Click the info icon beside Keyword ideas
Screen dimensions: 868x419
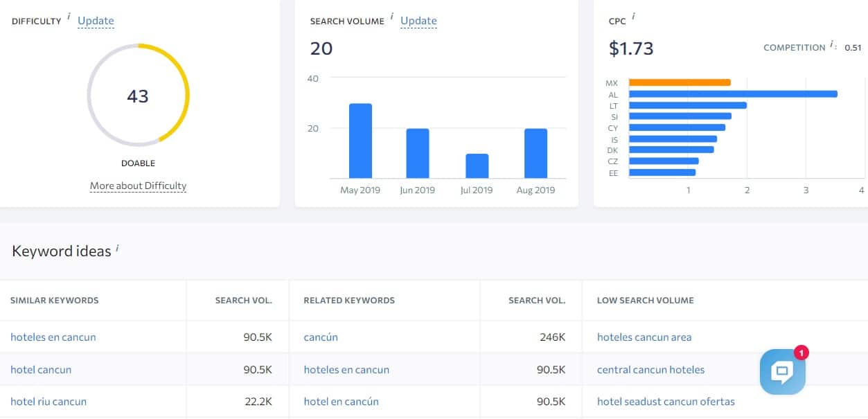pos(118,247)
